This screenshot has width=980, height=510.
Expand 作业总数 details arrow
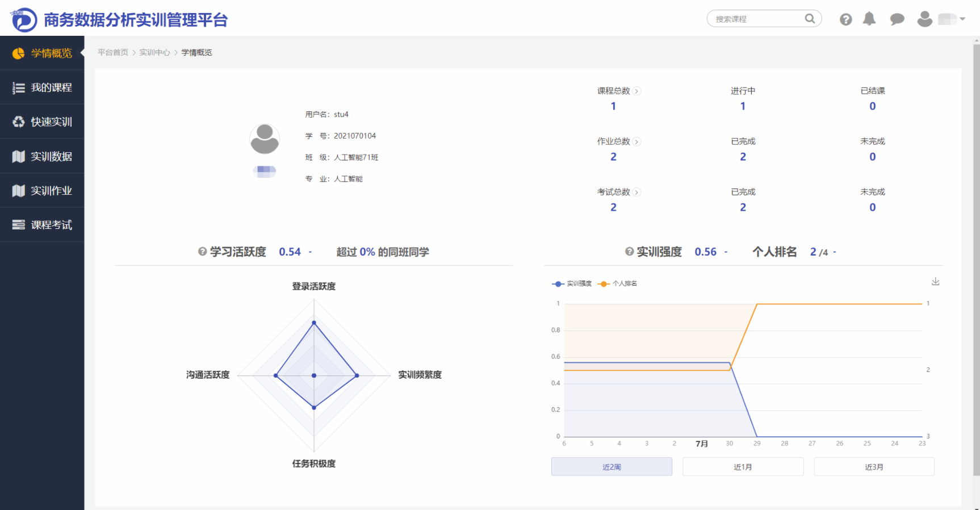click(637, 142)
